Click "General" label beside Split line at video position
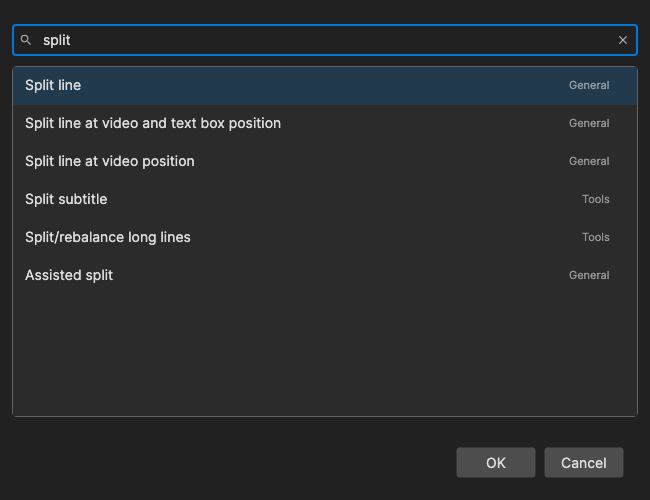Viewport: 650px width, 500px height. pos(589,161)
